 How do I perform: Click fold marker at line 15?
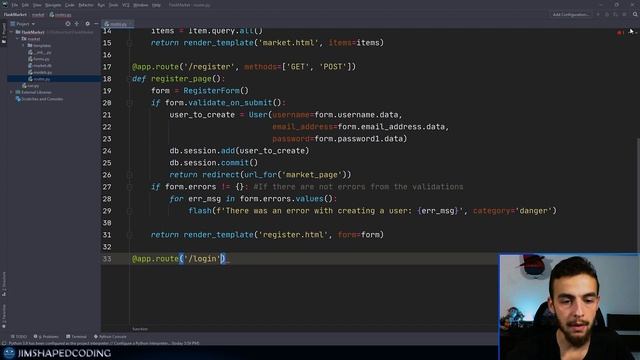click(x=129, y=43)
